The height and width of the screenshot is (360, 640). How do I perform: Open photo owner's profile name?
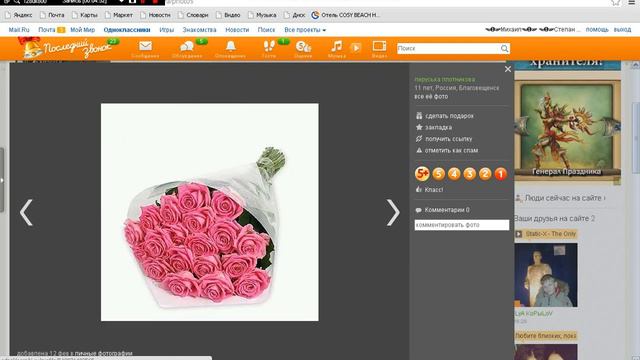click(x=445, y=80)
